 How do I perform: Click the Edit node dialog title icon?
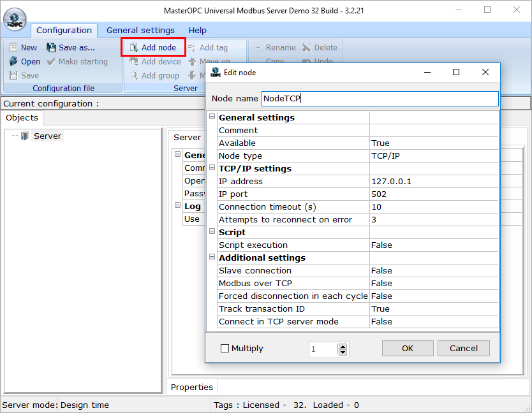216,72
